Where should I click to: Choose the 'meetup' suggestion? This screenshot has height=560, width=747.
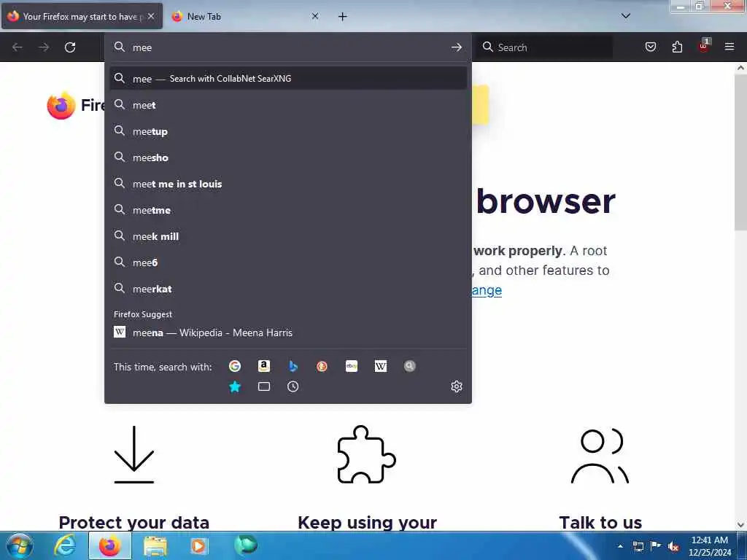(x=287, y=131)
